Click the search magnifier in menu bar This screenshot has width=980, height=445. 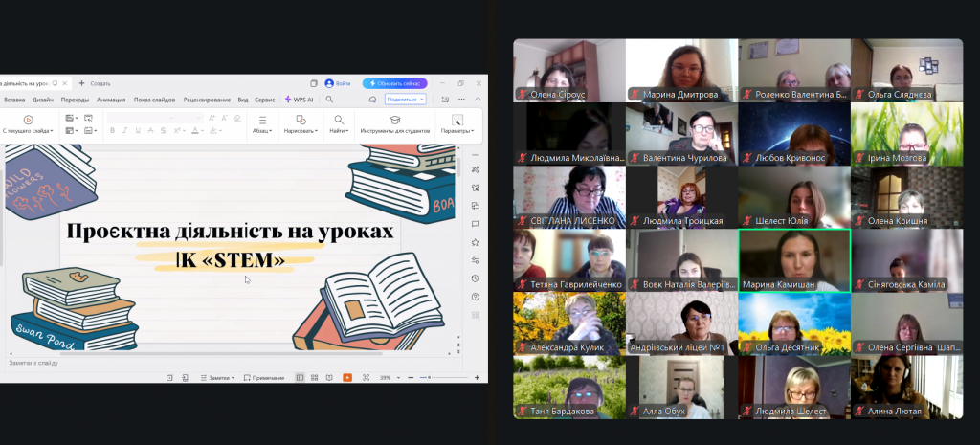point(329,100)
